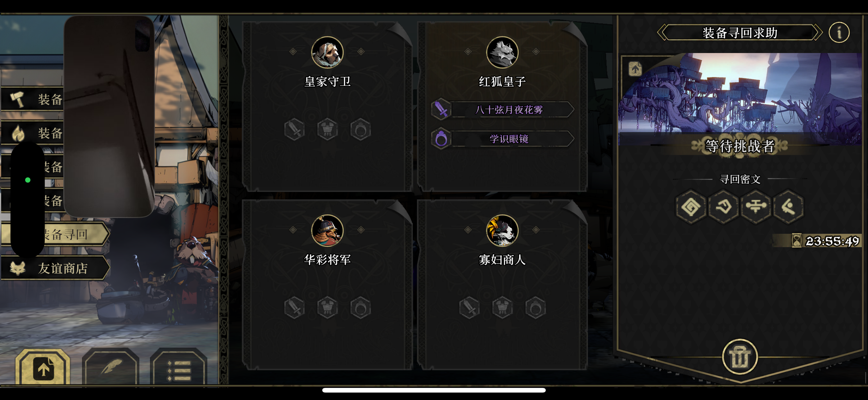Go to previous page via left chevron near 装备寻回求助

click(662, 33)
